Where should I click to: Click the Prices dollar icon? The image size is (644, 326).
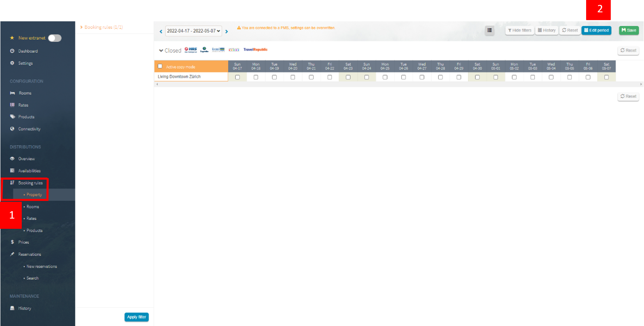[12, 242]
